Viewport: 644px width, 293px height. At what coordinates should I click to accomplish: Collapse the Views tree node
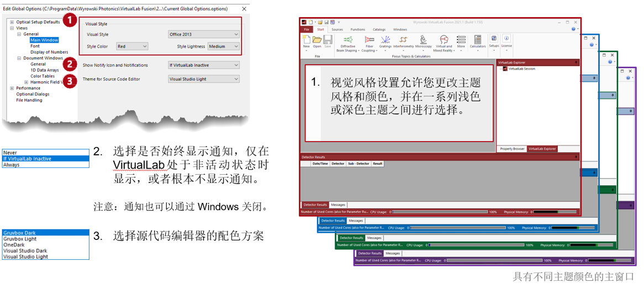[x=12, y=28]
